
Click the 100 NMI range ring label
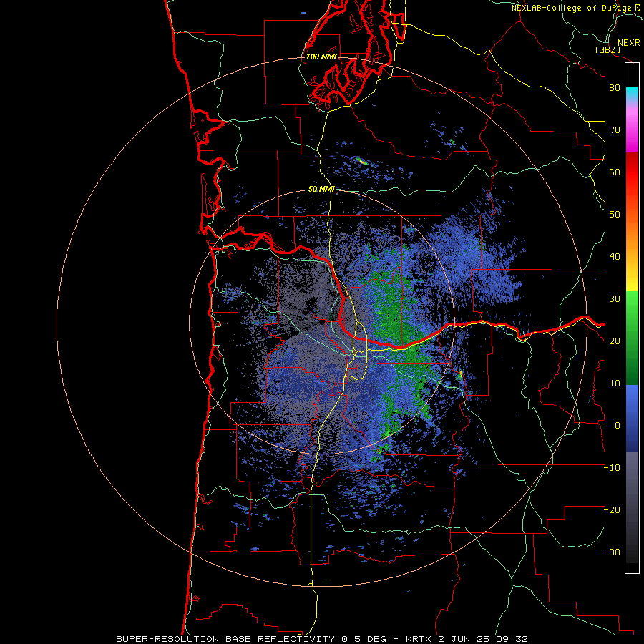[321, 57]
